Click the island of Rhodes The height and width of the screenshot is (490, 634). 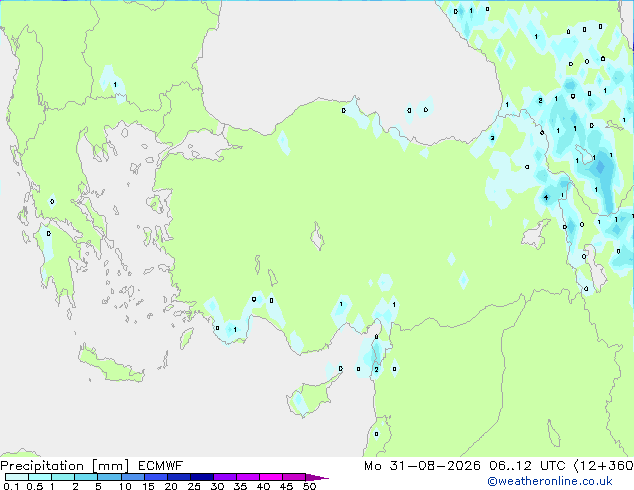click(186, 338)
